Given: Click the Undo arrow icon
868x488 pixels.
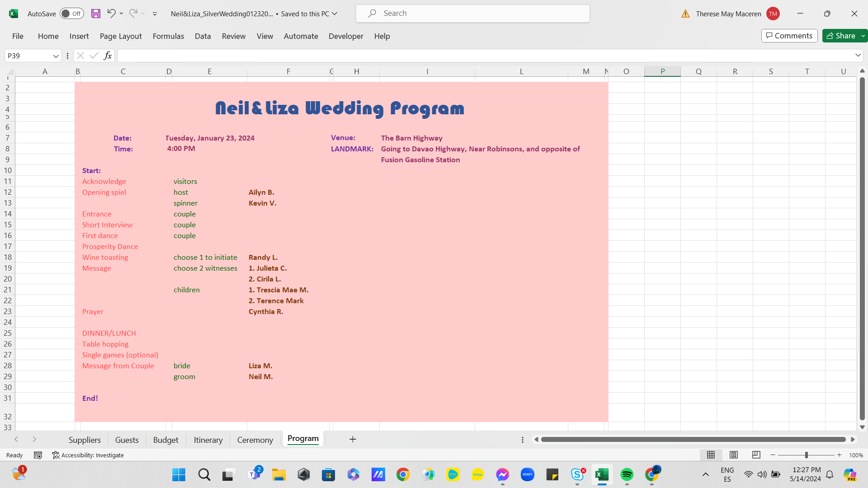Looking at the screenshot, I should point(111,14).
